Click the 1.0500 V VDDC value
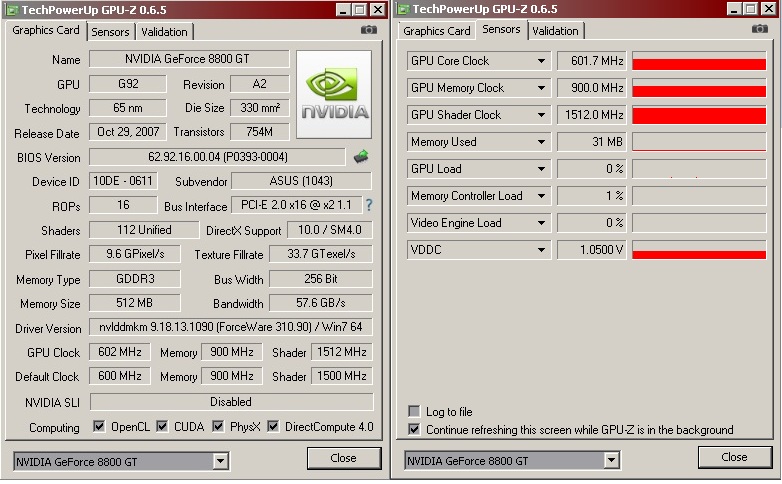782x484 pixels. (591, 249)
